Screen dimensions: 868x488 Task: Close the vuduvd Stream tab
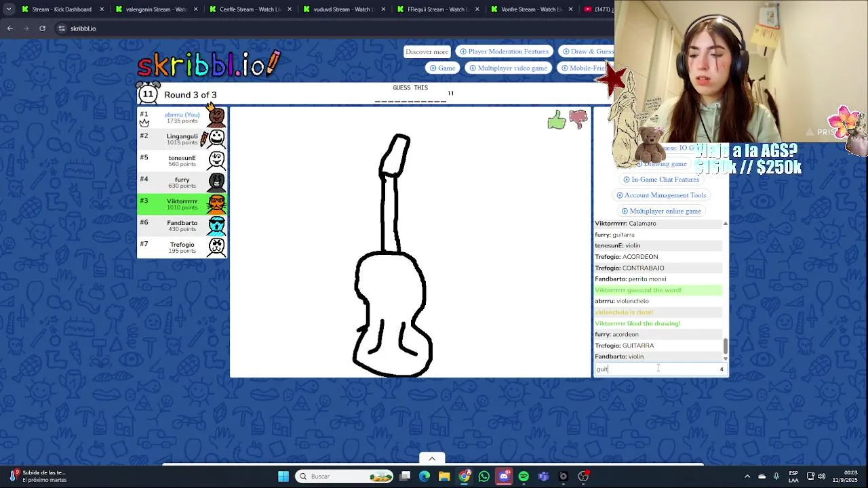[x=382, y=9]
